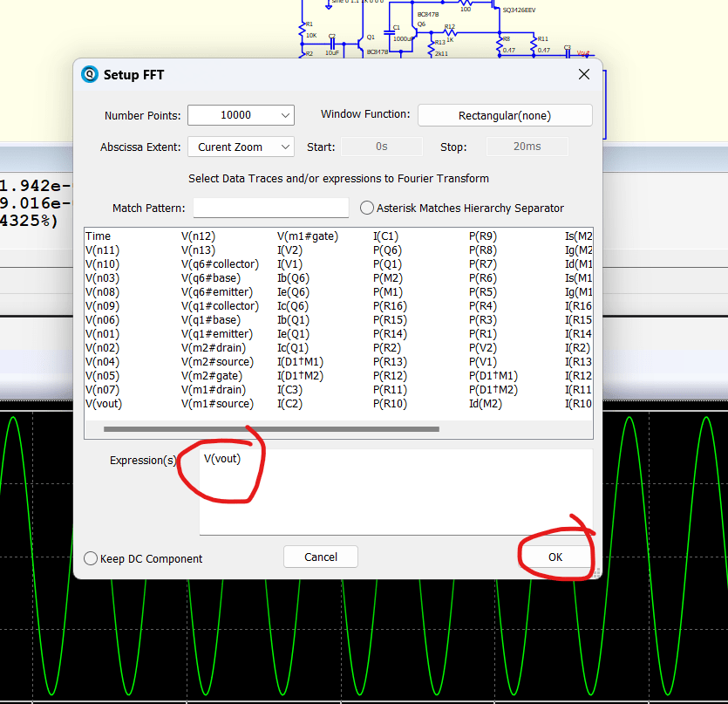Select trace I(C3)

[289, 389]
